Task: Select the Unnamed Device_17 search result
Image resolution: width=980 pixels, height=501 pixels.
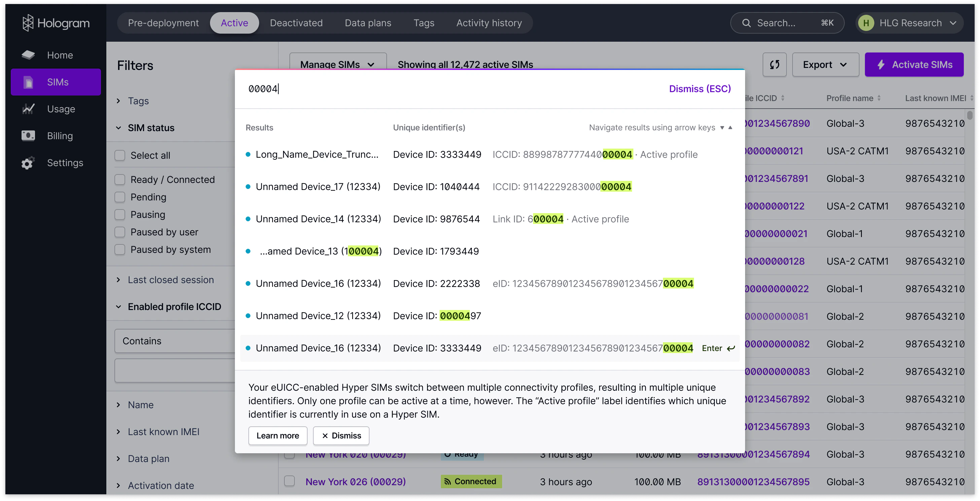Action: 318,187
